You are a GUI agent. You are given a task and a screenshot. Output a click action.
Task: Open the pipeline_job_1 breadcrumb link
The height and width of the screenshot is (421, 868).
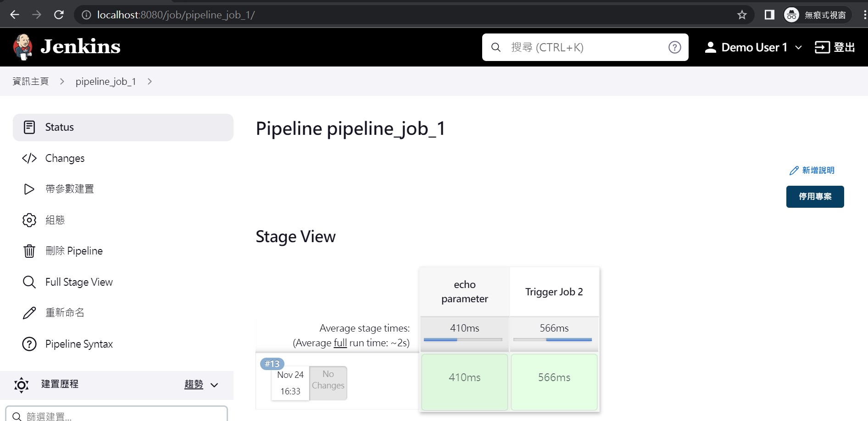click(106, 81)
